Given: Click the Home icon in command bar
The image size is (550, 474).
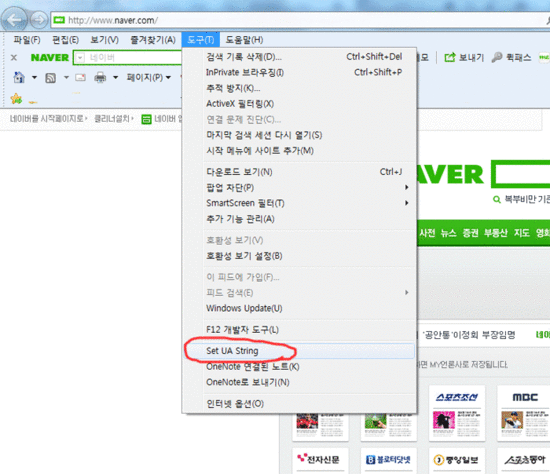Looking at the screenshot, I should (x=19, y=77).
